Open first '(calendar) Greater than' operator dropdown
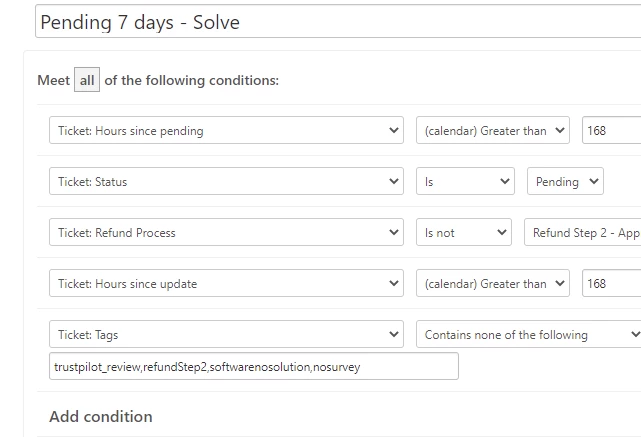641x437 pixels. click(x=492, y=131)
